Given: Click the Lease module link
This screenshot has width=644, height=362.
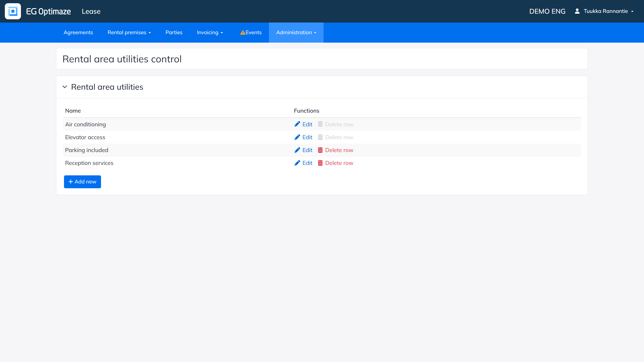Looking at the screenshot, I should click(91, 11).
